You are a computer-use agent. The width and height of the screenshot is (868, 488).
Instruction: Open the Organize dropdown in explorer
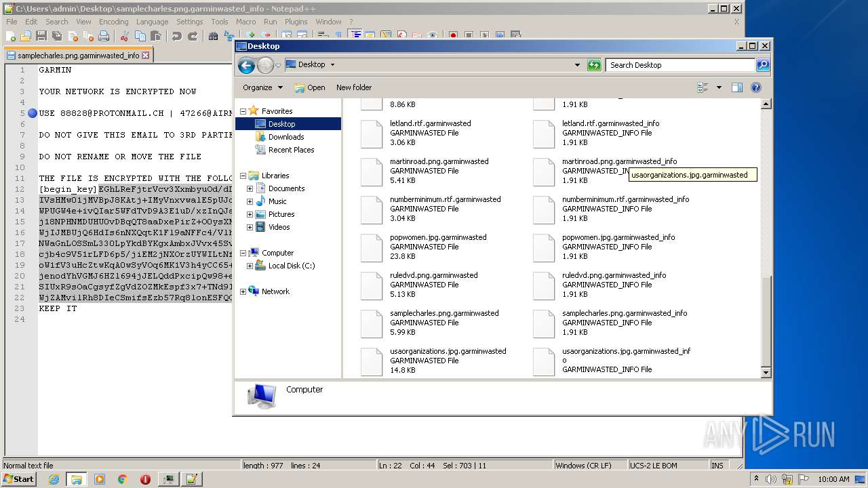(x=263, y=87)
